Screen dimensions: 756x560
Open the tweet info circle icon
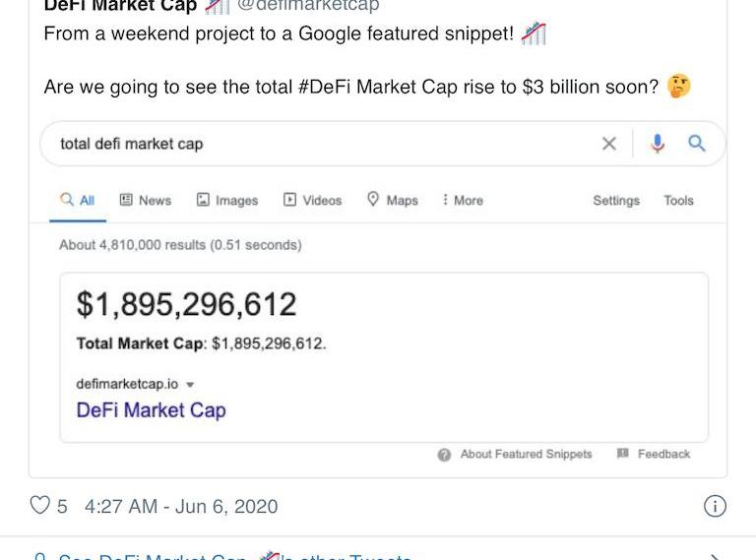coord(715,506)
